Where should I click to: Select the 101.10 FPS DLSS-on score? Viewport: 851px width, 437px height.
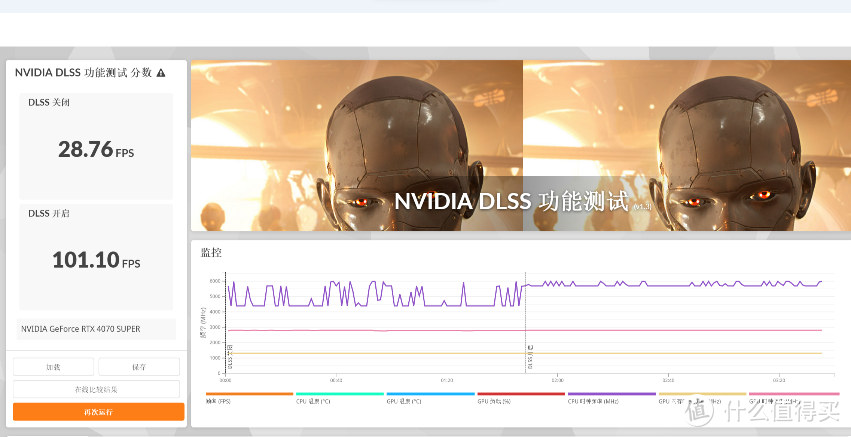pyautogui.click(x=96, y=260)
